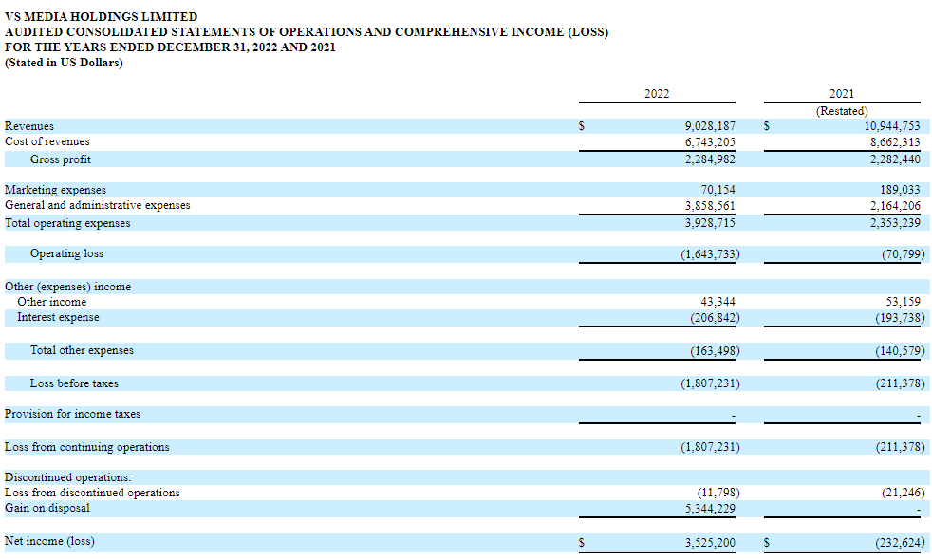Click the '(Stated in US Dollars)' note

[64, 63]
